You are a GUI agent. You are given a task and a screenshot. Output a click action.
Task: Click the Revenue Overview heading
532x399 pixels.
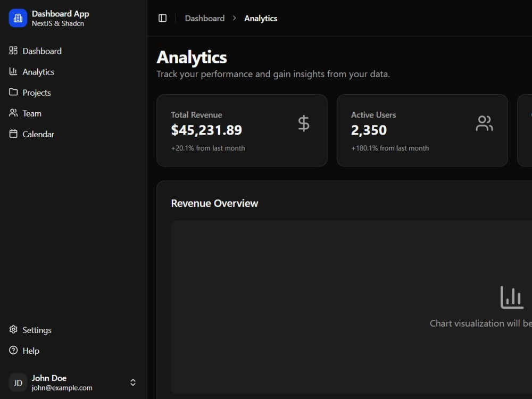point(214,203)
